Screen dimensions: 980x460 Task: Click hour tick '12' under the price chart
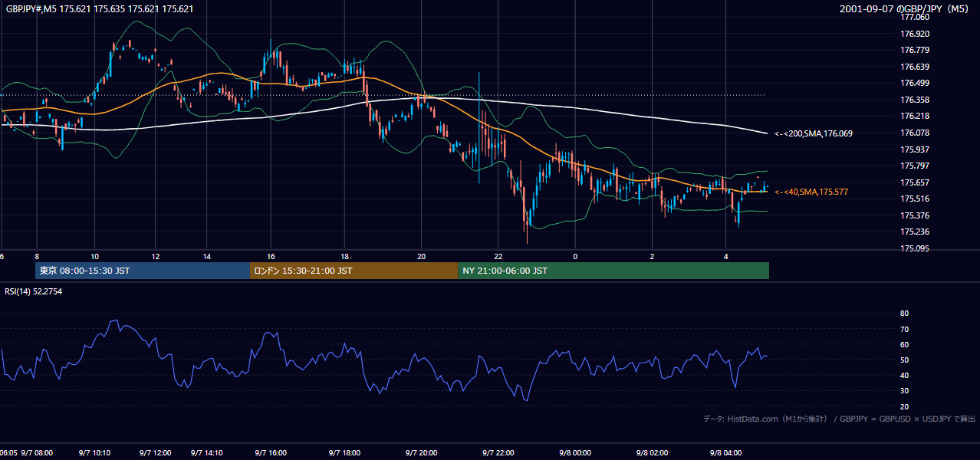tap(156, 256)
